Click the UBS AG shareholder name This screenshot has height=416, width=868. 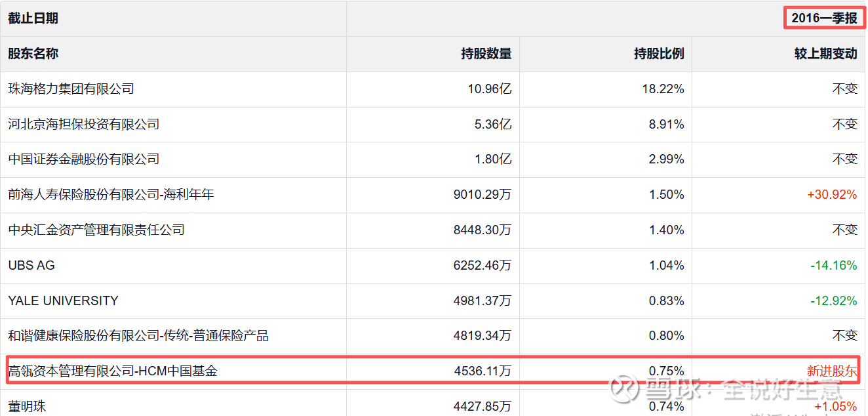(x=31, y=265)
